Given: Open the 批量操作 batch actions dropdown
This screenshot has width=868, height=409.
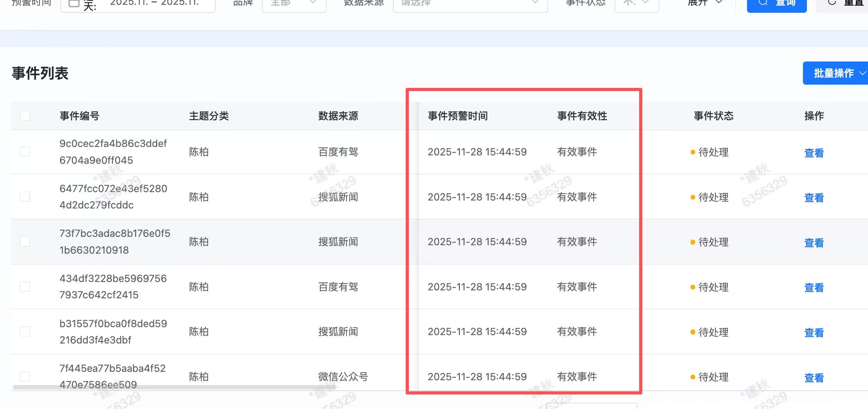Looking at the screenshot, I should (835, 73).
